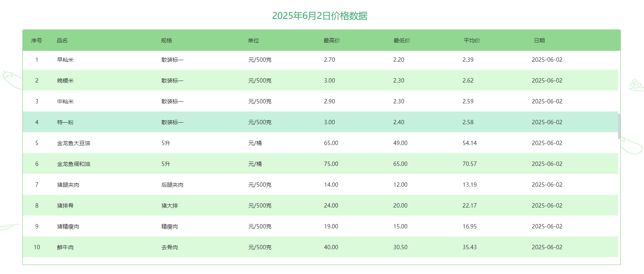Click the 2025年6月2日价格数据 page title
644x274 pixels.
(x=320, y=16)
